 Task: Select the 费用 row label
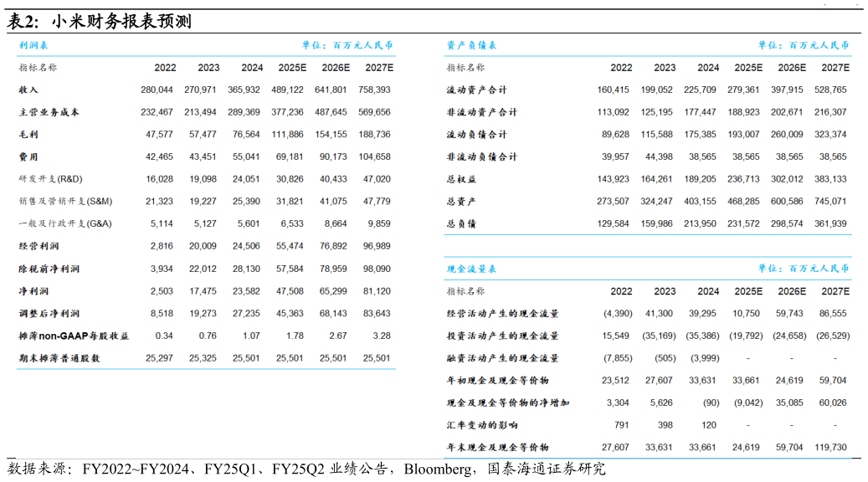coord(28,156)
